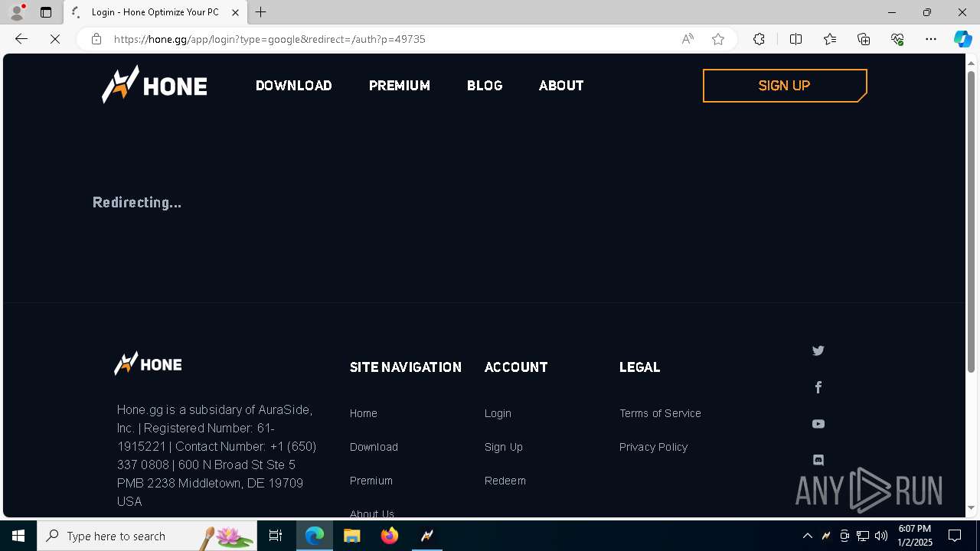Viewport: 980px width, 551px height.
Task: Open Collections panel
Action: (864, 39)
